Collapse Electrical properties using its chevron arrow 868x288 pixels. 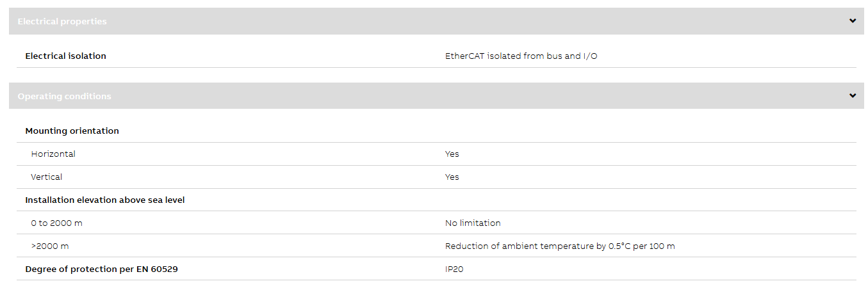pos(853,21)
